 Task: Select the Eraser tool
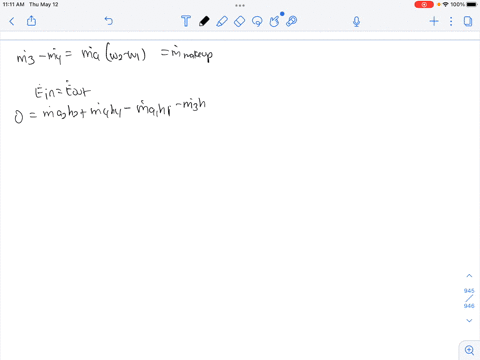click(x=239, y=22)
